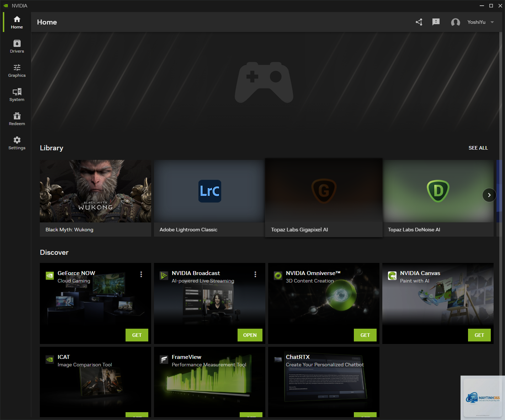Click OPEN button for NVIDIA Broadcast

point(250,335)
